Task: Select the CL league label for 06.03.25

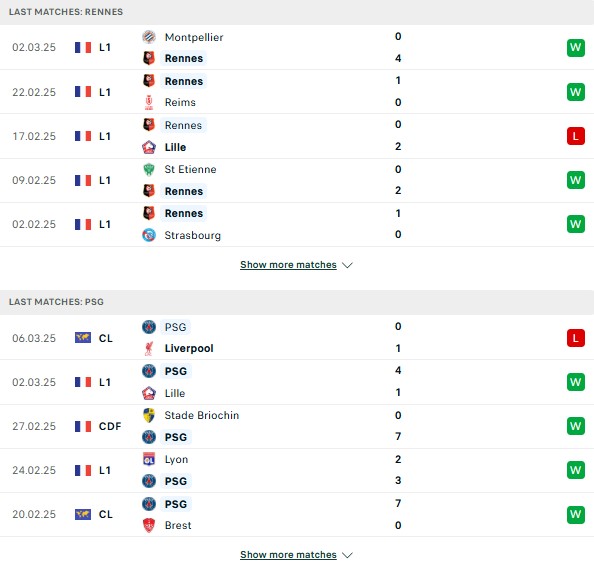Action: pos(105,338)
